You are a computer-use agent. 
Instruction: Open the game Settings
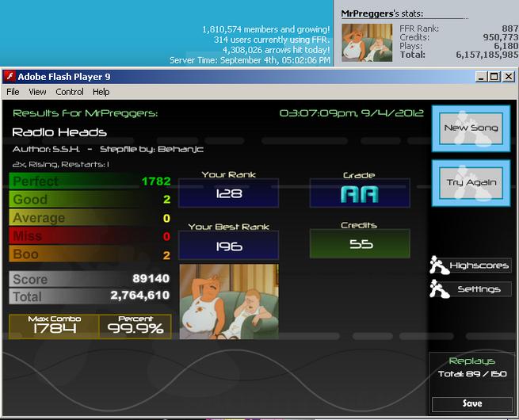(x=479, y=289)
